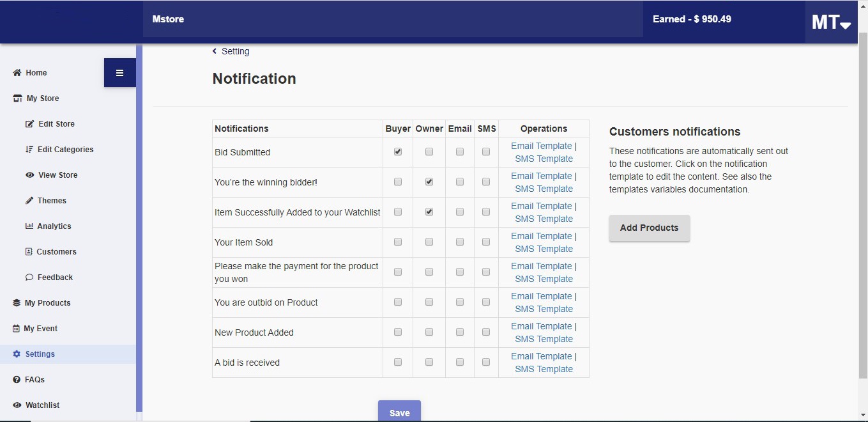Uncheck Buyer checkbox for Bid Submitted
Viewport: 868px width, 422px height.
click(398, 152)
